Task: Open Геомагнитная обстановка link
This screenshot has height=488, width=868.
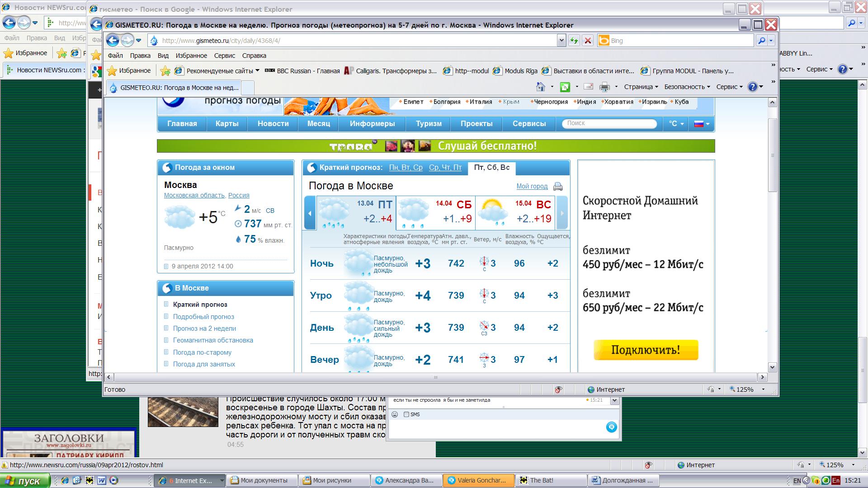Action: click(x=213, y=340)
